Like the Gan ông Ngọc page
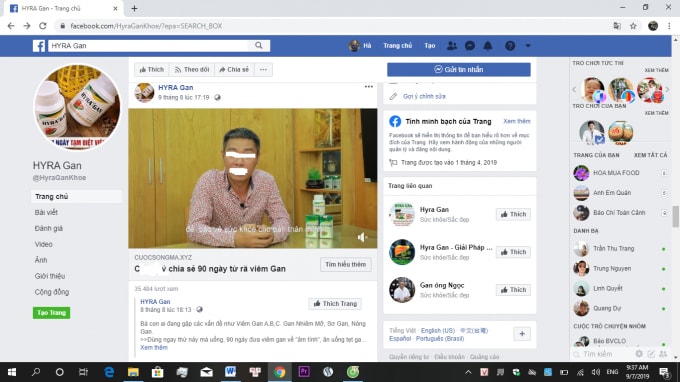The height and width of the screenshot is (382, 680). 513,290
